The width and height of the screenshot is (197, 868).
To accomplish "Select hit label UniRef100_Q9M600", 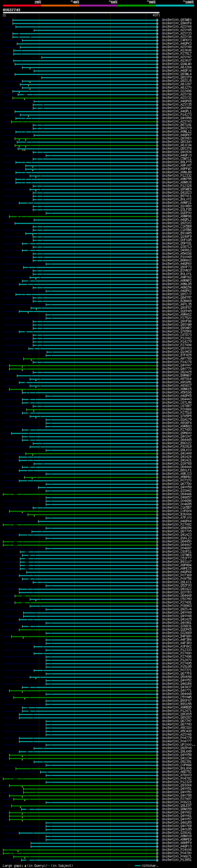I will click(x=177, y=433).
